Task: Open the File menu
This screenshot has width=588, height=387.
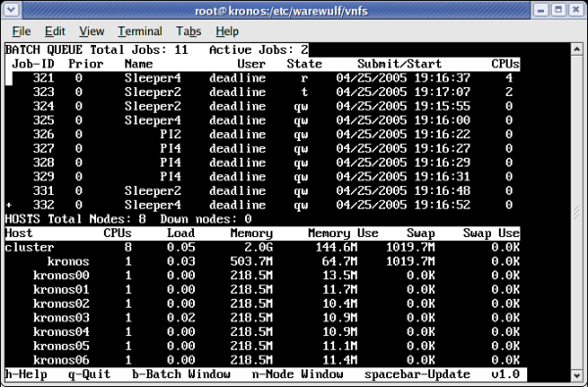Action: pos(22,31)
